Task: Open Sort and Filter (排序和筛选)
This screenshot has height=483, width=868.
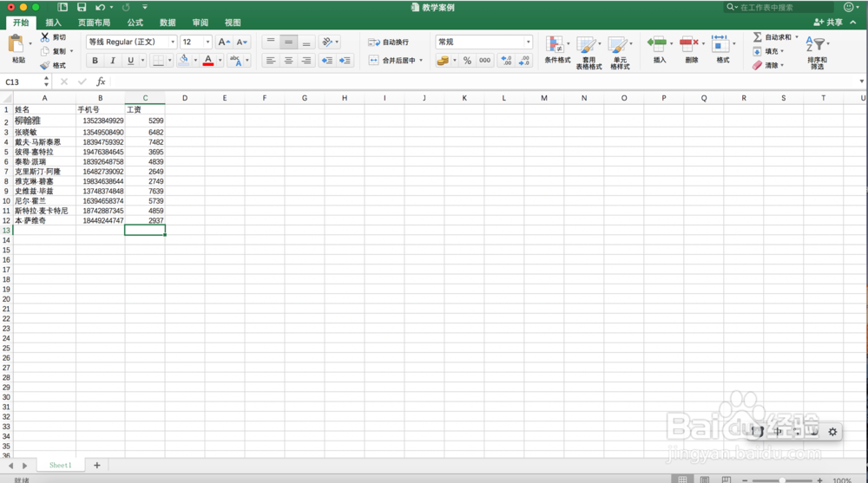Action: click(x=817, y=53)
